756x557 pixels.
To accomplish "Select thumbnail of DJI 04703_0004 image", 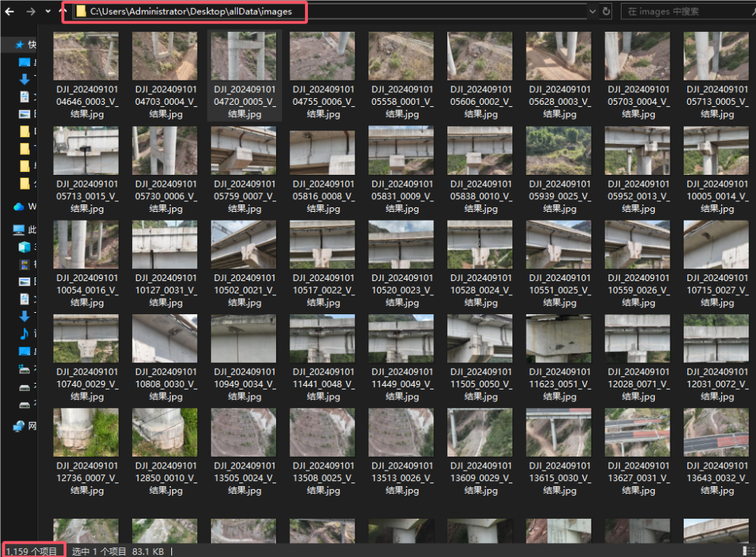I will (165, 56).
